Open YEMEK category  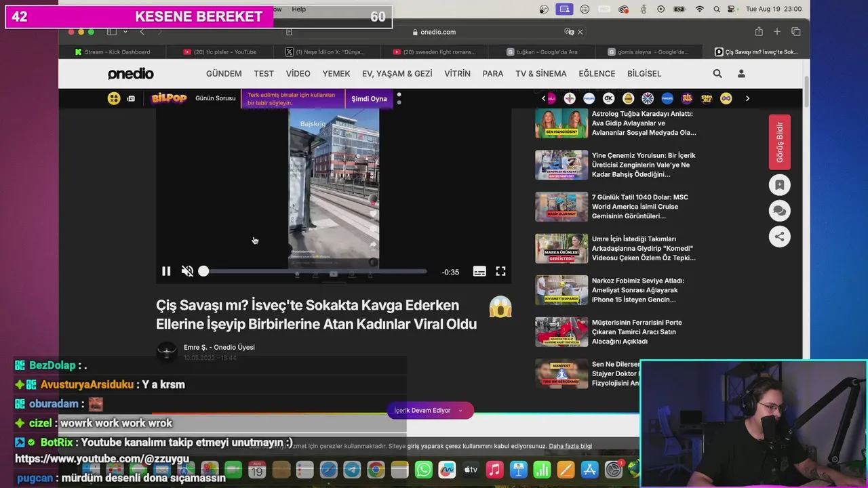point(336,74)
